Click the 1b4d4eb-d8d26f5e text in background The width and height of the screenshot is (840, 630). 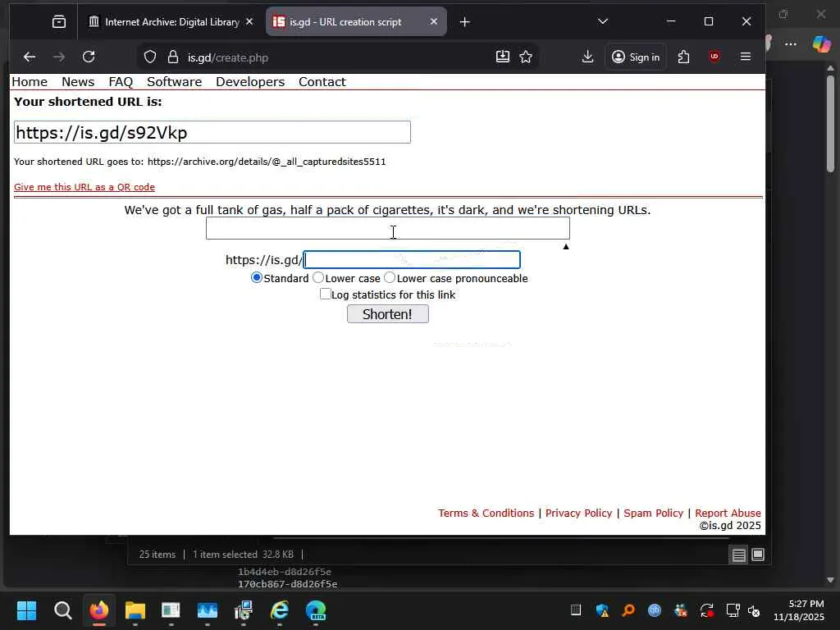tap(285, 572)
